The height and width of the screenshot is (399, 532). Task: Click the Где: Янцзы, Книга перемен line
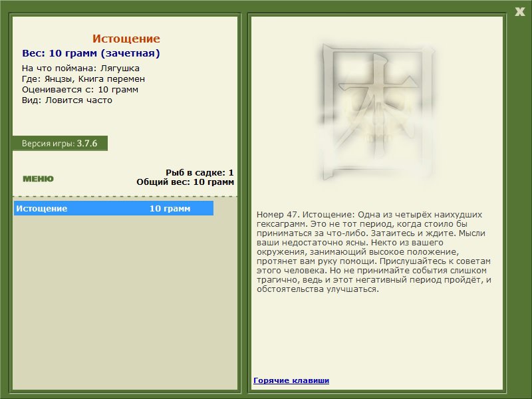(x=83, y=79)
